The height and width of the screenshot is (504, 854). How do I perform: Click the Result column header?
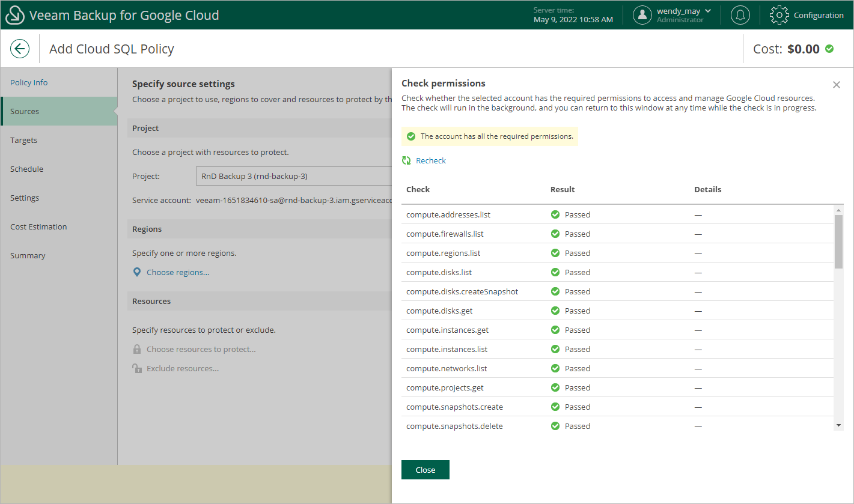coord(563,189)
